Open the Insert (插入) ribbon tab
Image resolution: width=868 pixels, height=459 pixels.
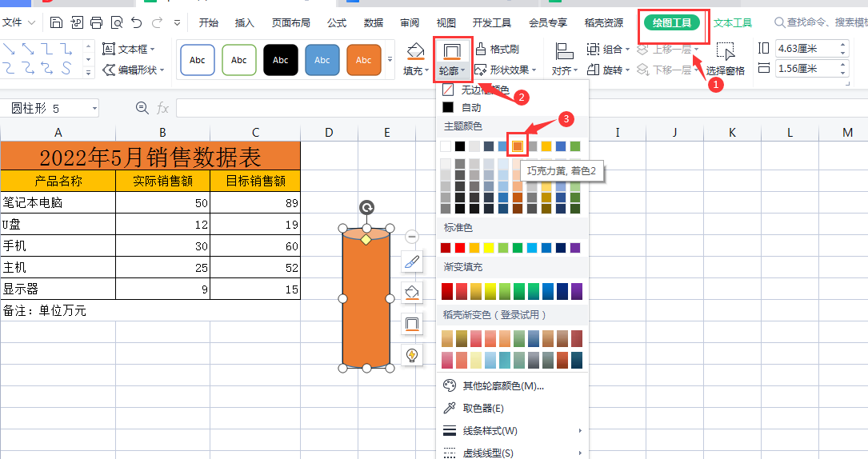tap(244, 23)
